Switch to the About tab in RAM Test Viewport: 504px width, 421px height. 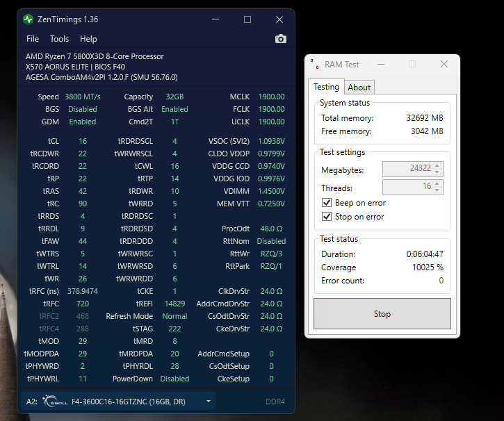click(x=359, y=88)
